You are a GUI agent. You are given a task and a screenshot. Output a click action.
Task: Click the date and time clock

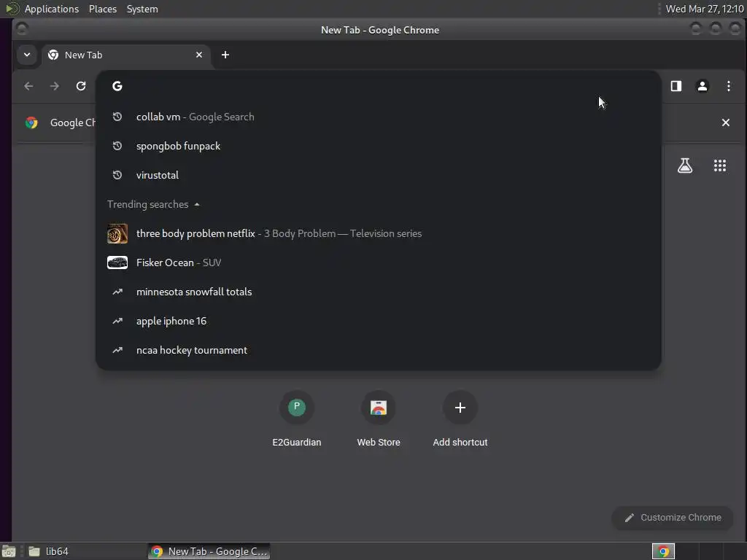click(705, 9)
